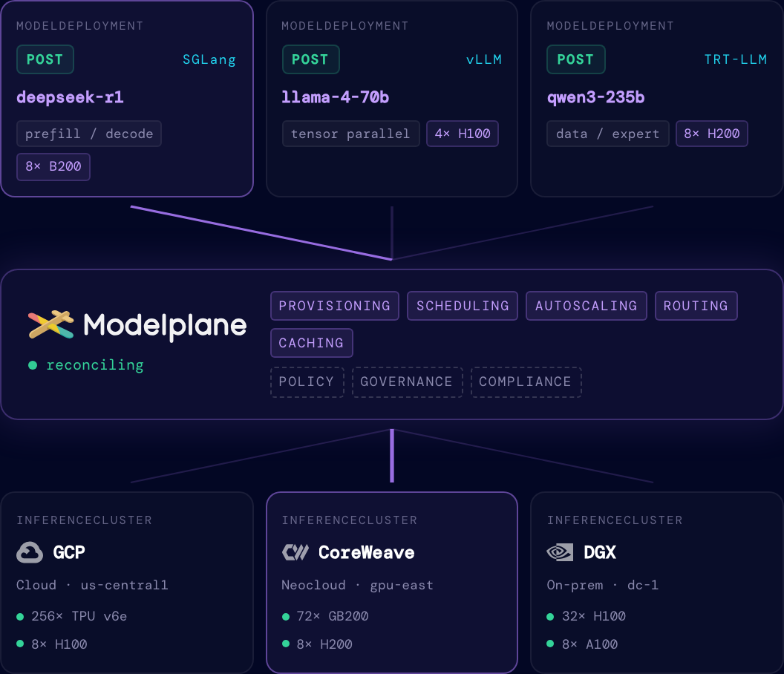Click the POST badge on qwen3-235b card
784x674 pixels.
tap(575, 59)
